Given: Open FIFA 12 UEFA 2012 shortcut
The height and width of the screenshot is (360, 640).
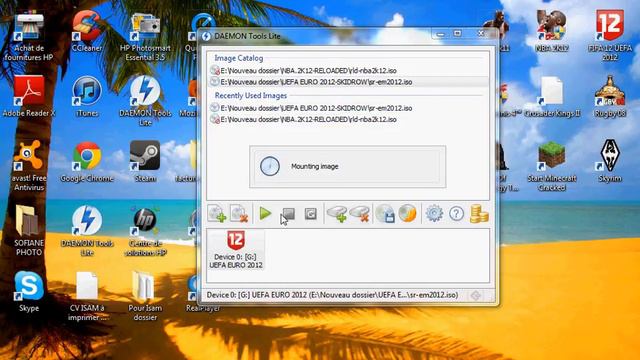Looking at the screenshot, I should click(610, 36).
